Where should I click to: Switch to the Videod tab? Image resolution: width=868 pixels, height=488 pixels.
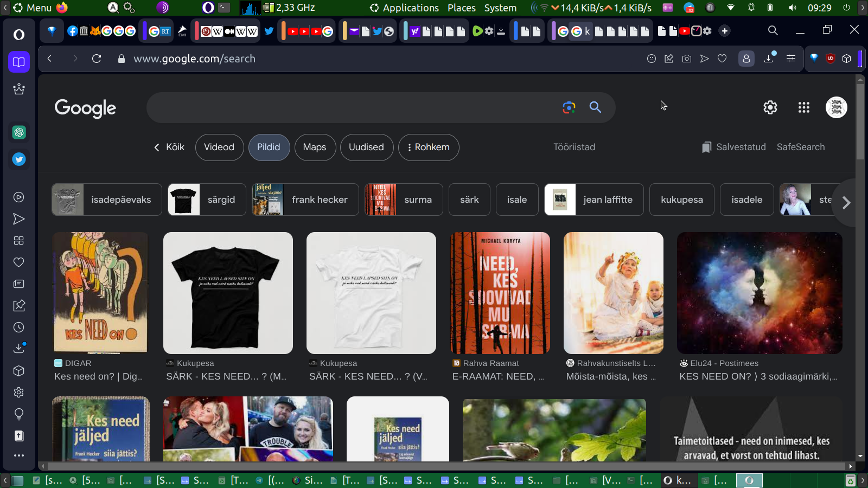[219, 147]
